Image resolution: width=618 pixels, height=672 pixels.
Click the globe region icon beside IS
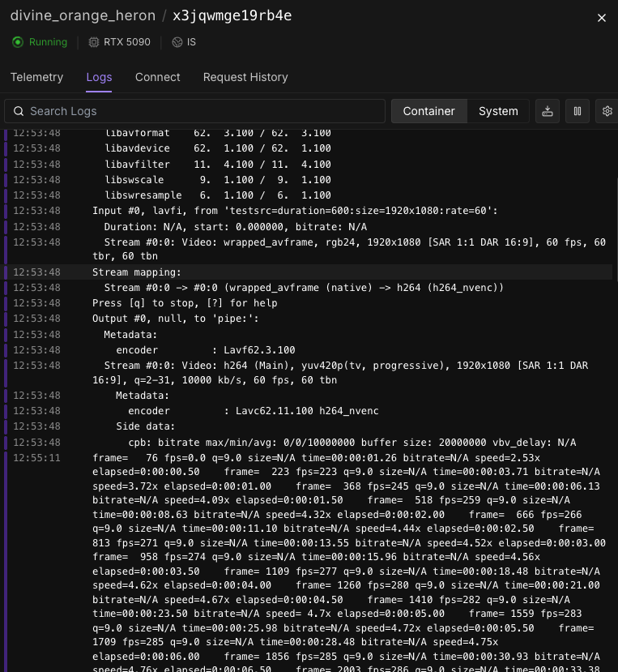[x=177, y=42]
